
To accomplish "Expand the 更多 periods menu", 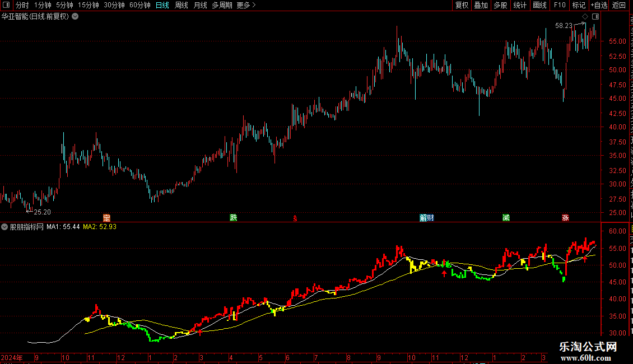I will click(246, 5).
